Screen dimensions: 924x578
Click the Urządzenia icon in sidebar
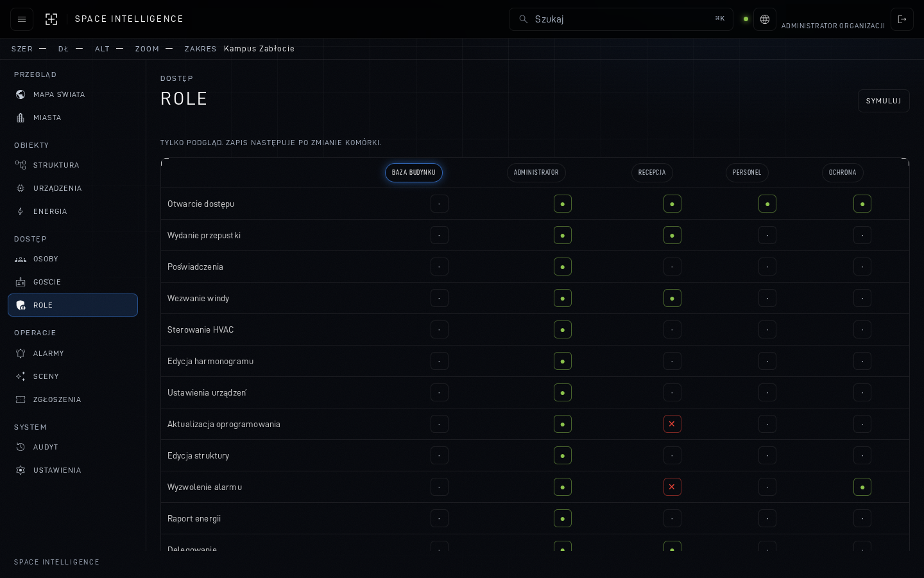21,188
